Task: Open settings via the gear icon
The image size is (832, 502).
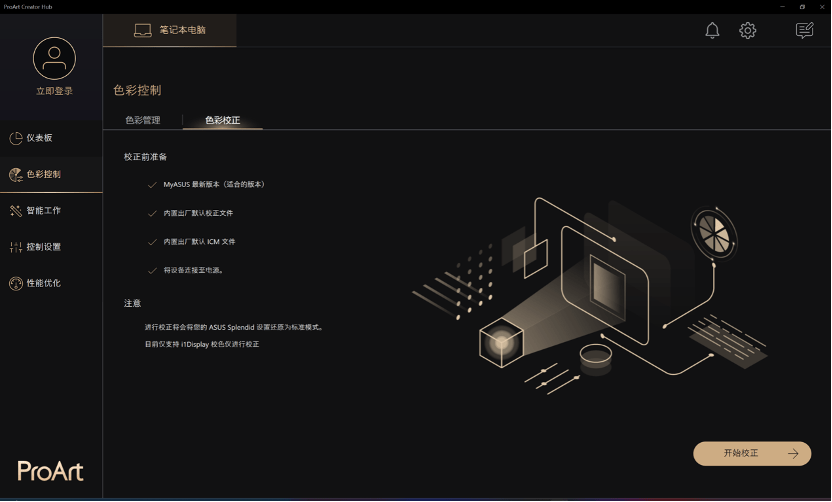Action: (747, 31)
